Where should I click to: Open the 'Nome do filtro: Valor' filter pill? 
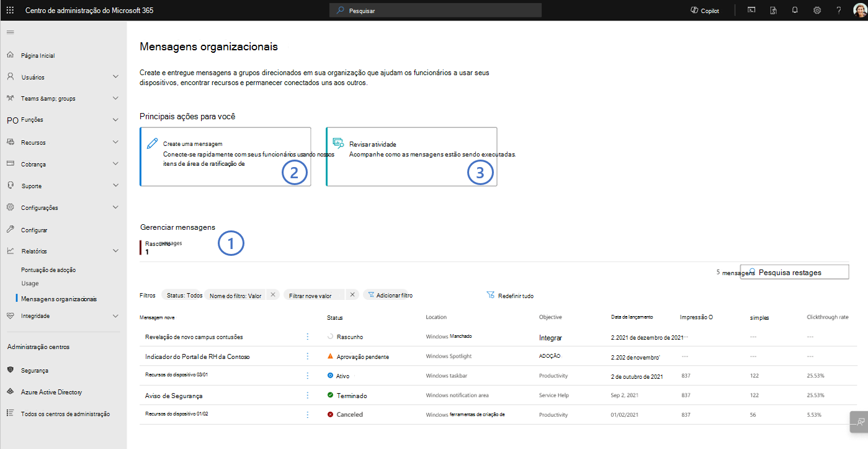click(x=236, y=296)
